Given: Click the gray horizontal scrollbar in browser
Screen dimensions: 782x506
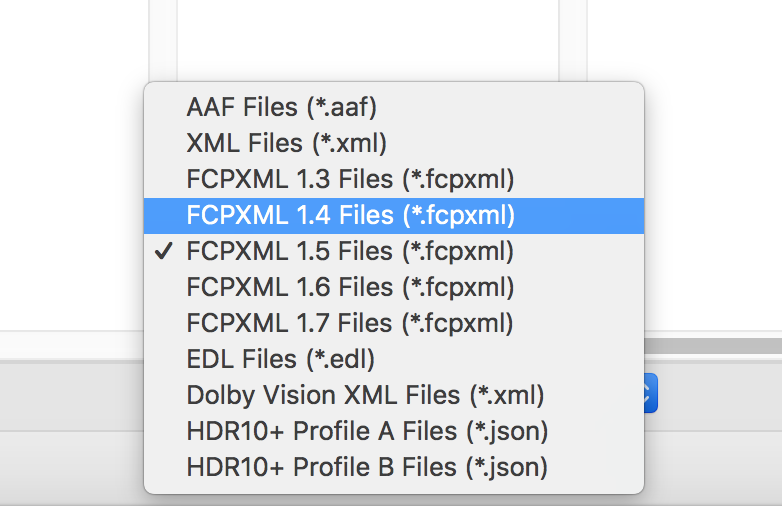Looking at the screenshot, I should pyautogui.click(x=713, y=346).
